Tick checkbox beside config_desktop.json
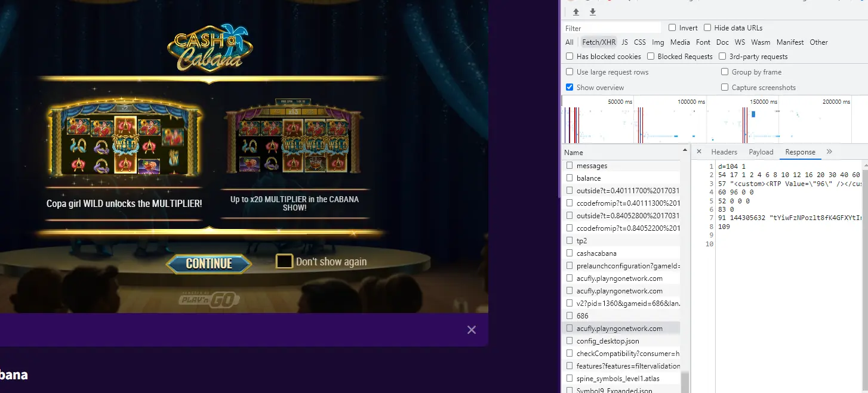Screen dimensions: 868x393 coord(570,341)
